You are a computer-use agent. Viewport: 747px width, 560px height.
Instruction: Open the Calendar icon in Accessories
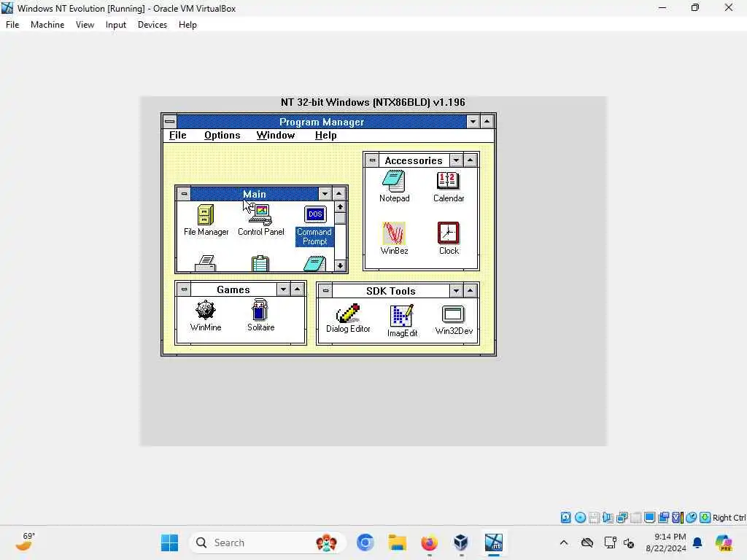pos(449,186)
